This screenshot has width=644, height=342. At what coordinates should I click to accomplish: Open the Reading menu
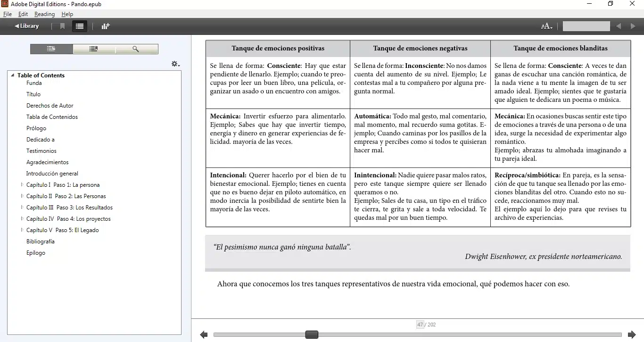pos(44,14)
